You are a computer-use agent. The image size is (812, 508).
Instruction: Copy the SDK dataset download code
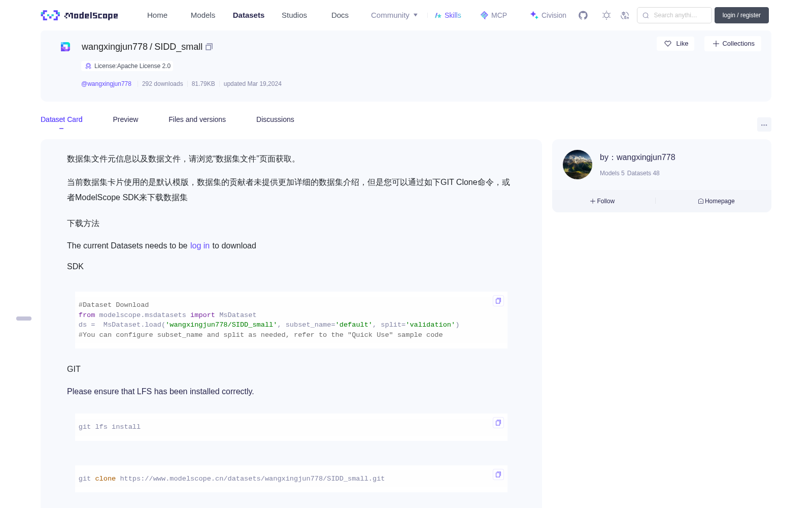point(498,301)
